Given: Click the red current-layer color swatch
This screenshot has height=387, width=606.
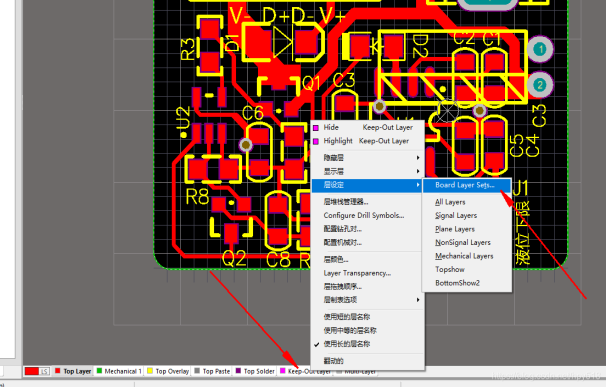Looking at the screenshot, I should point(32,371).
